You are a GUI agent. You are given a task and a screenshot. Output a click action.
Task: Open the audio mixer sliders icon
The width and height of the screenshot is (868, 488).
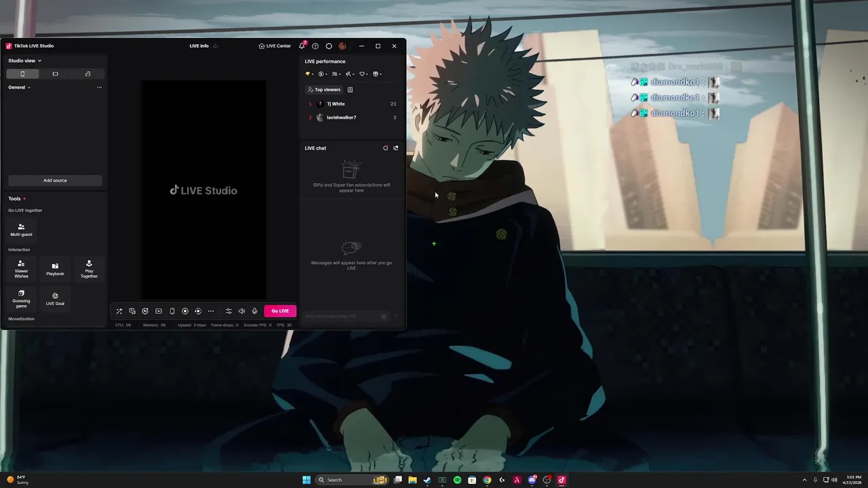229,311
